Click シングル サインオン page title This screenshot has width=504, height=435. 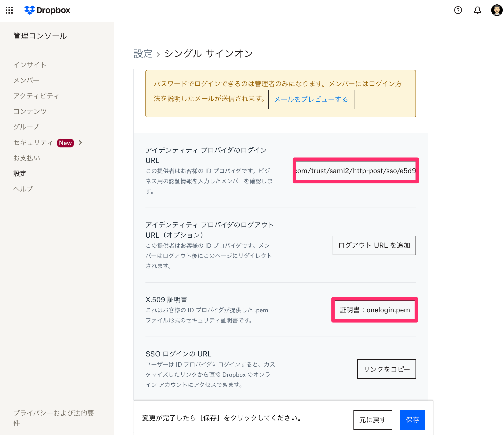pos(209,54)
